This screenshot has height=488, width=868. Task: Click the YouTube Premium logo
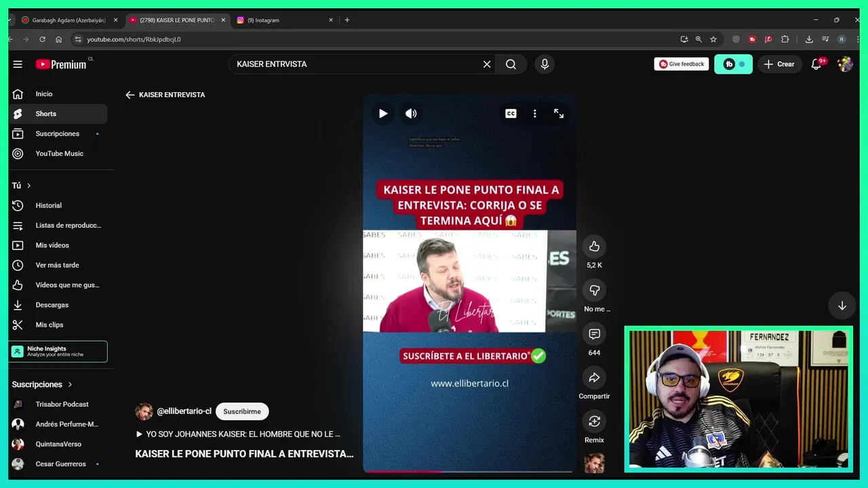61,64
